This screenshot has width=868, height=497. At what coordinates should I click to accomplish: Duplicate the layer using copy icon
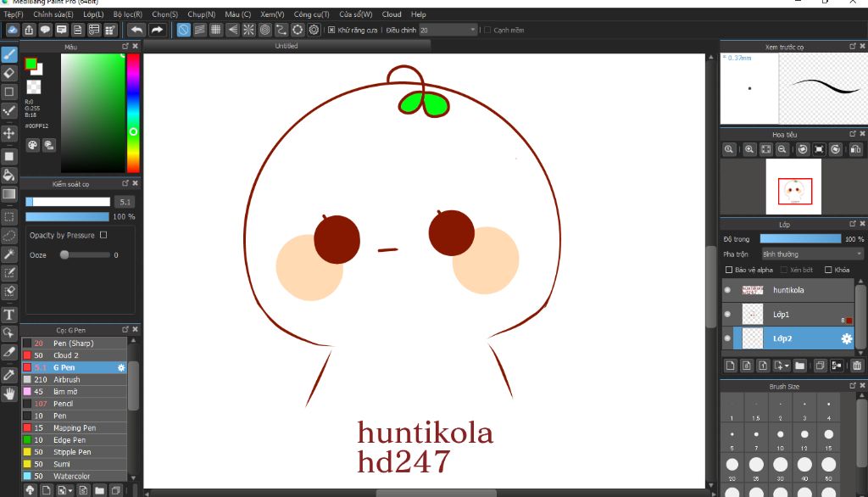pyautogui.click(x=820, y=366)
